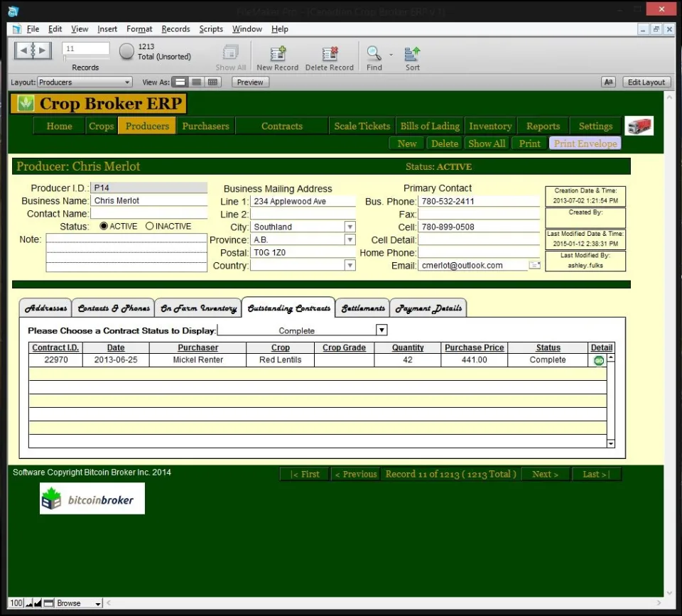Click the Aa formatting bar icon
The width and height of the screenshot is (682, 616).
pos(609,82)
